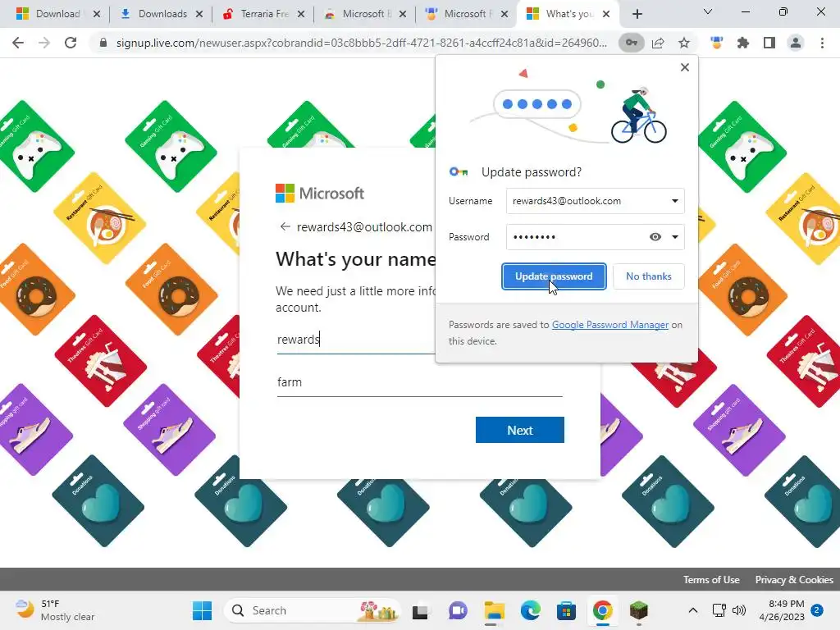Close the Terraria Fre tab
Viewport: 840px width, 630px height.
[x=301, y=14]
